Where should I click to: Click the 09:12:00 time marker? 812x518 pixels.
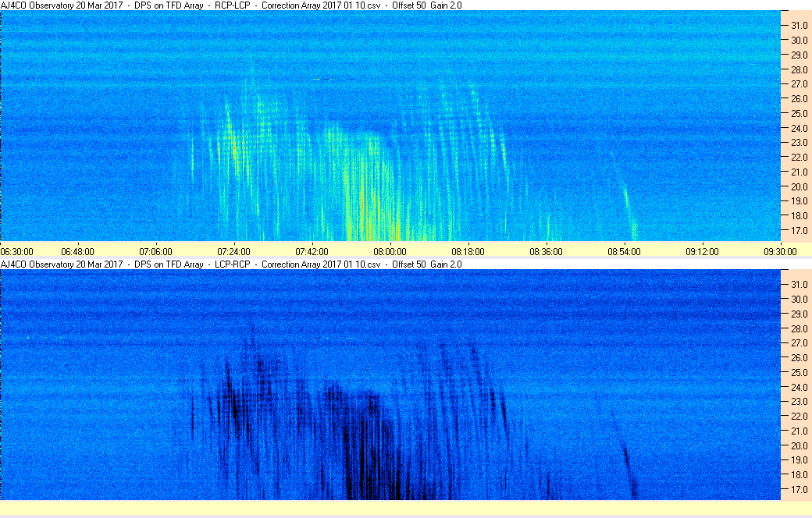(x=702, y=251)
